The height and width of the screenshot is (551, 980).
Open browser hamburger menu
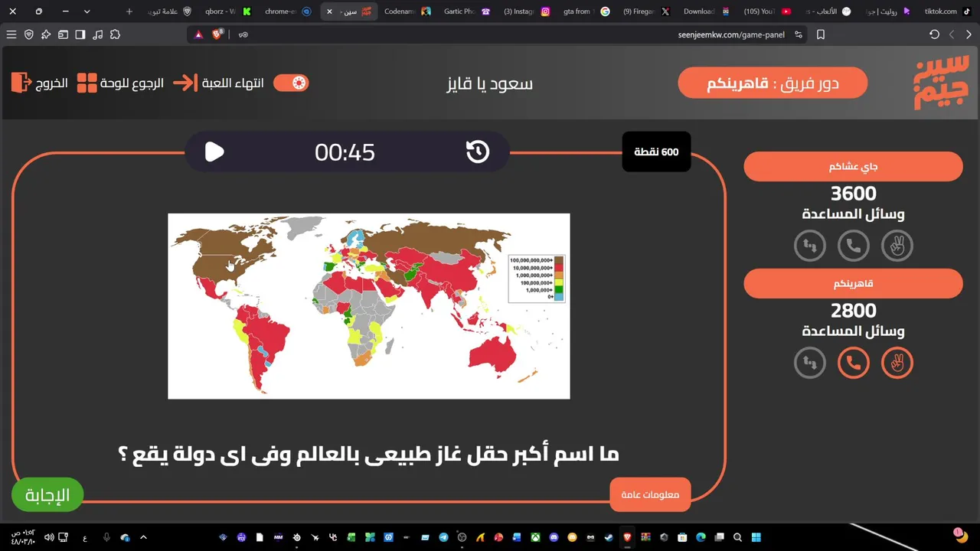[x=11, y=34]
